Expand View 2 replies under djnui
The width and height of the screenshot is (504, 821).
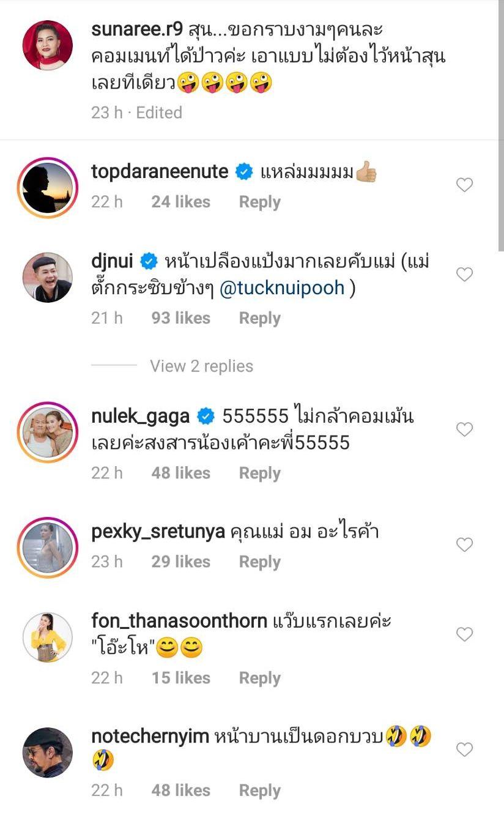click(201, 366)
